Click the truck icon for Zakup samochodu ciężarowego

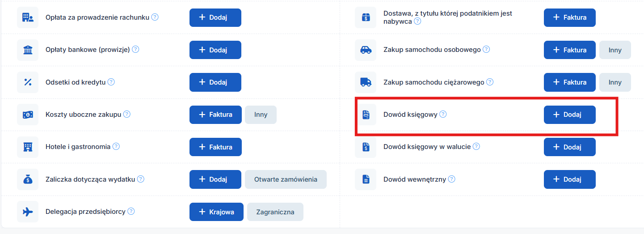pyautogui.click(x=366, y=82)
